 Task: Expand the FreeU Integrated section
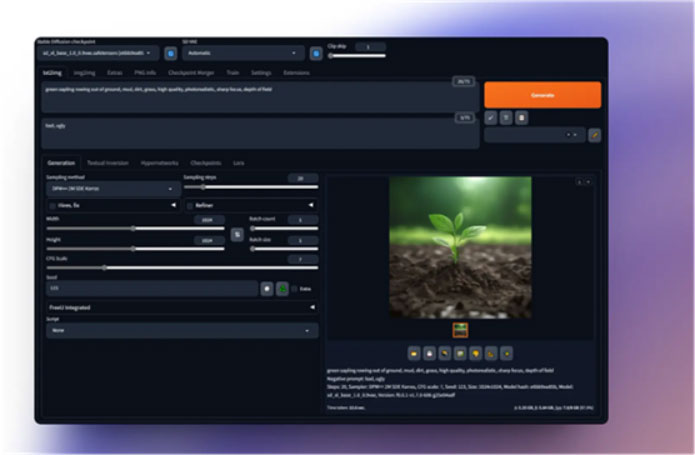pyautogui.click(x=182, y=308)
